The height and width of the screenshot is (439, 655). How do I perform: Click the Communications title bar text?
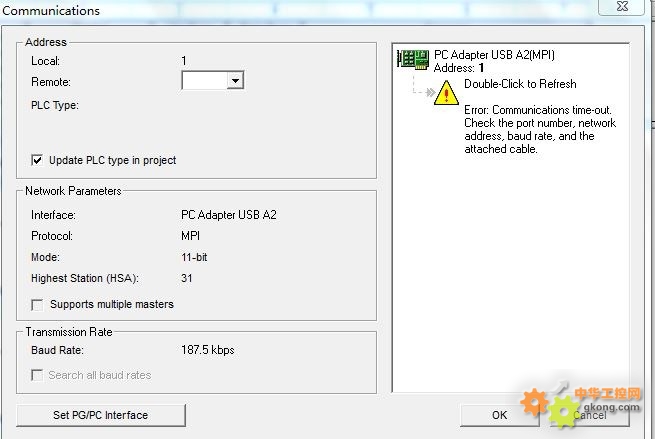click(51, 11)
